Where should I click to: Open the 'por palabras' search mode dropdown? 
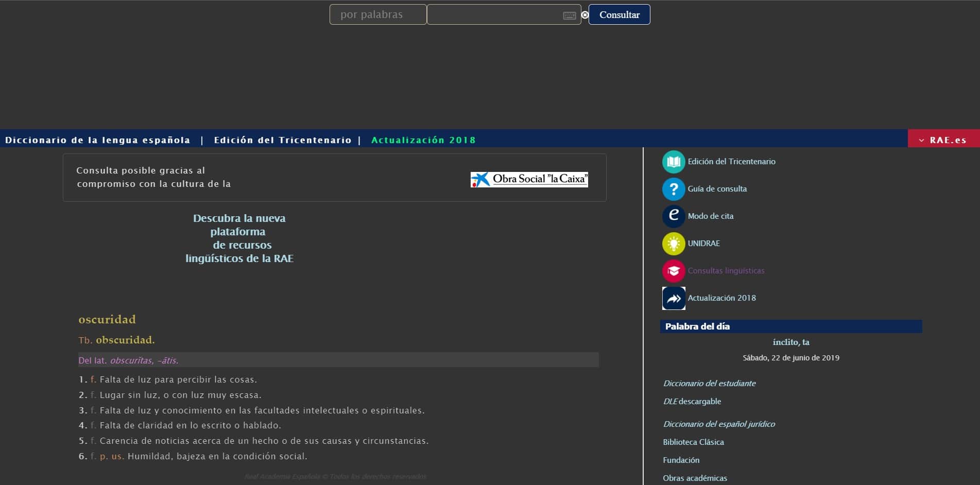pos(378,14)
